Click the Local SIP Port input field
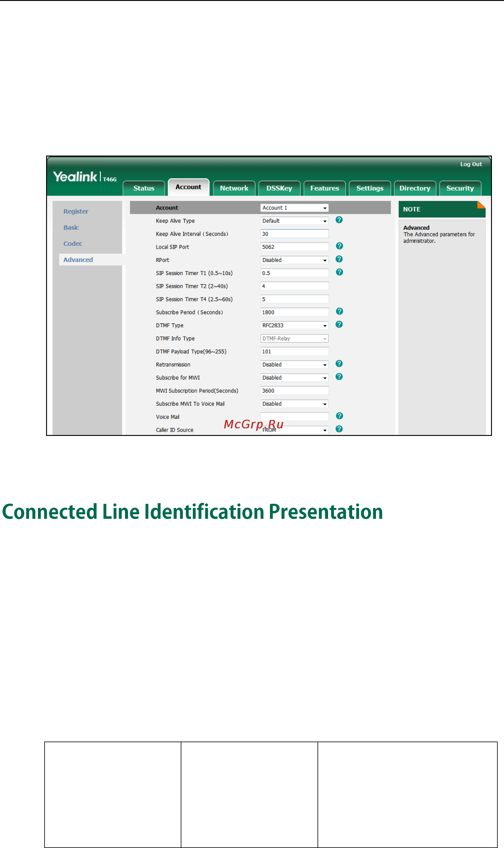Screen dimensions: 504x848 click(x=294, y=247)
